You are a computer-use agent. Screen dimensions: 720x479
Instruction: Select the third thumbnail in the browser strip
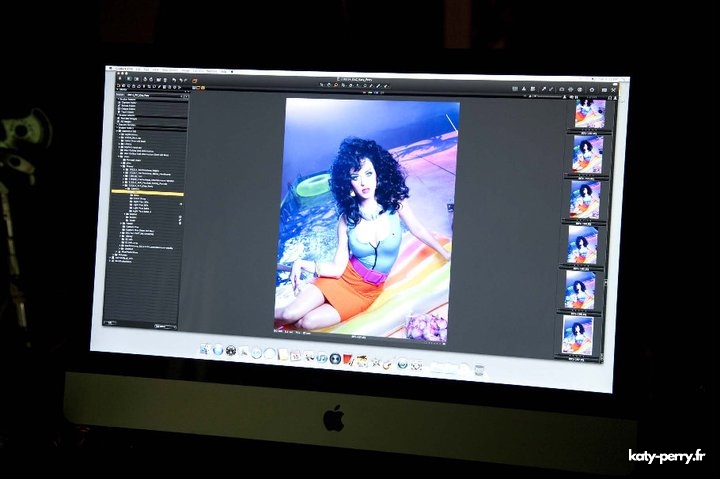click(585, 200)
